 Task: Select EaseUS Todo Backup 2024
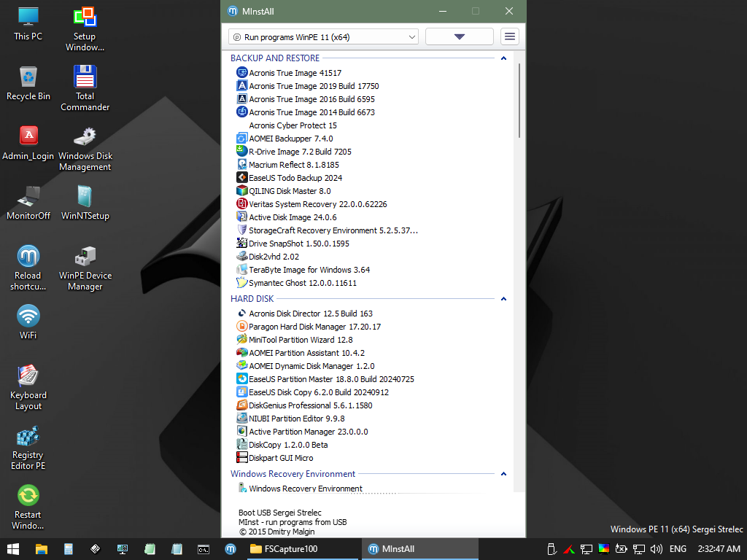point(289,178)
